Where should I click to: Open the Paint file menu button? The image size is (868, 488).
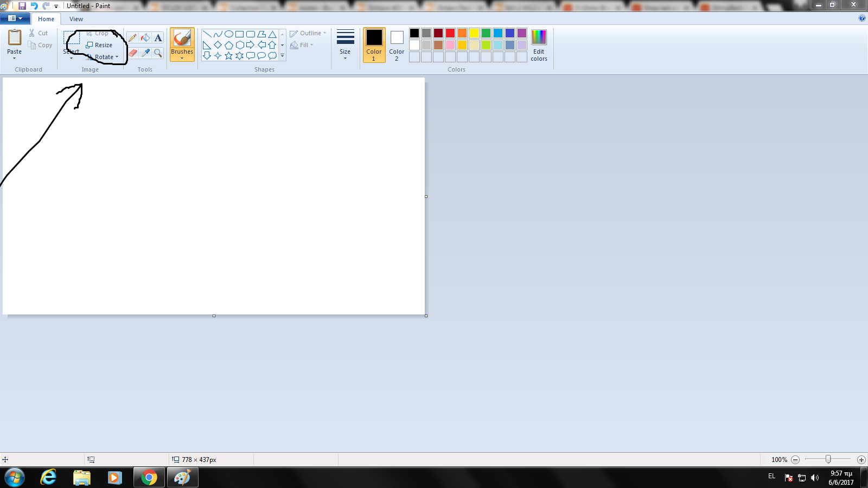pyautogui.click(x=15, y=18)
